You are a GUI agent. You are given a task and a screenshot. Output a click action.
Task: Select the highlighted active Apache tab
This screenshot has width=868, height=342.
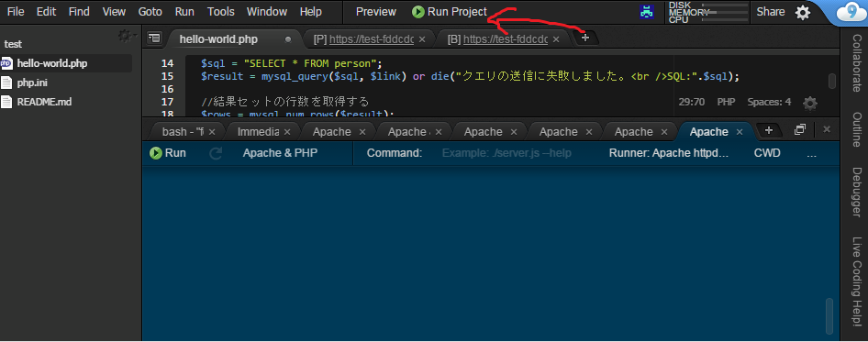pyautogui.click(x=708, y=132)
